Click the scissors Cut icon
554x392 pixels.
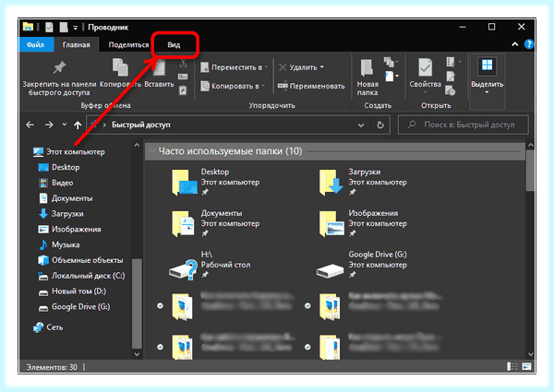[x=183, y=64]
